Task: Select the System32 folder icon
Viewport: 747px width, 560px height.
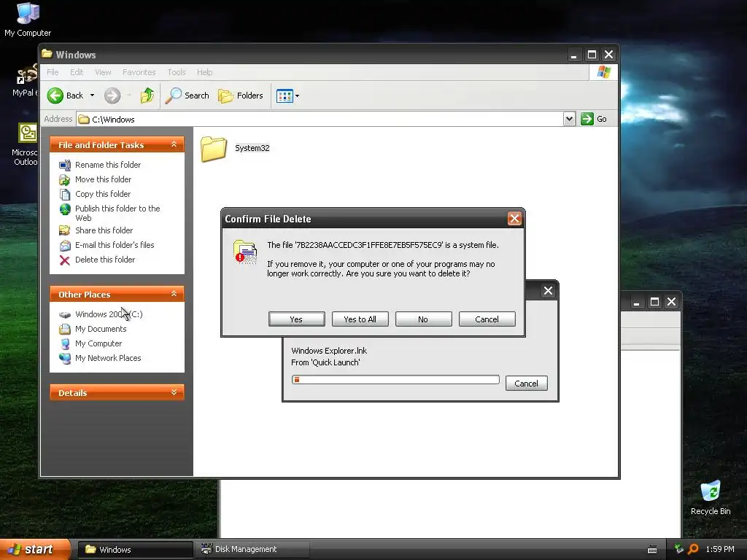Action: coord(214,149)
